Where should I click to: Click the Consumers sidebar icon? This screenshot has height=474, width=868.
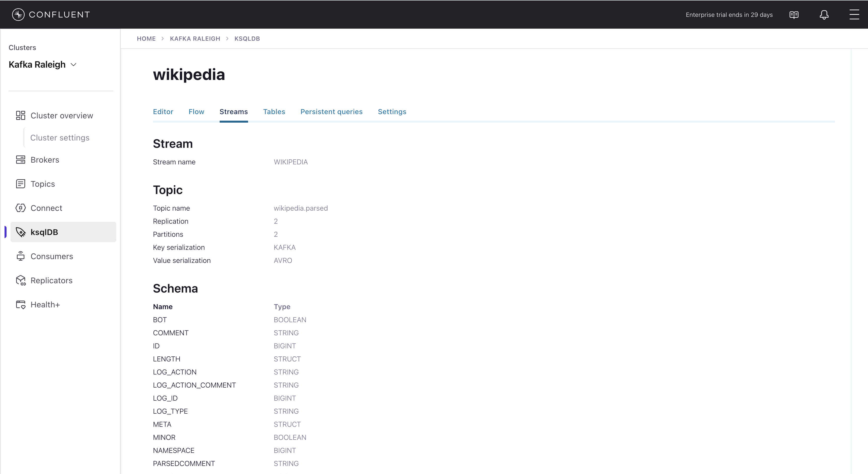pyautogui.click(x=21, y=256)
